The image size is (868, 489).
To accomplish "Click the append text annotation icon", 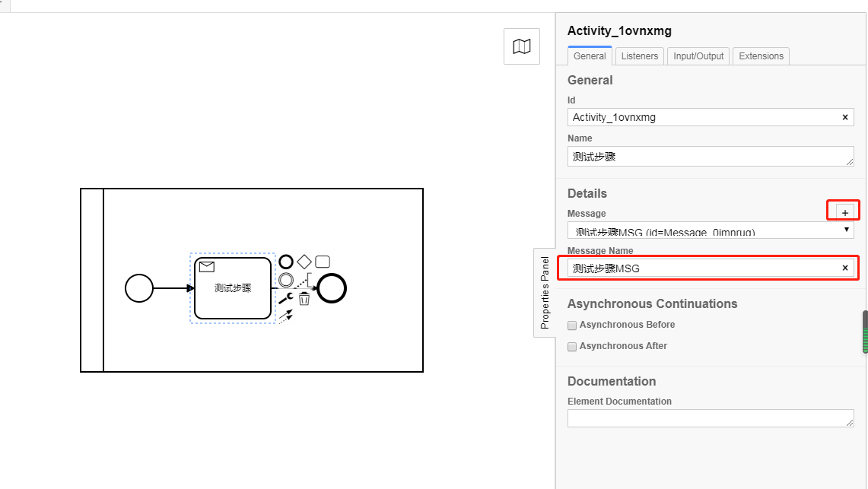I will coord(304,280).
